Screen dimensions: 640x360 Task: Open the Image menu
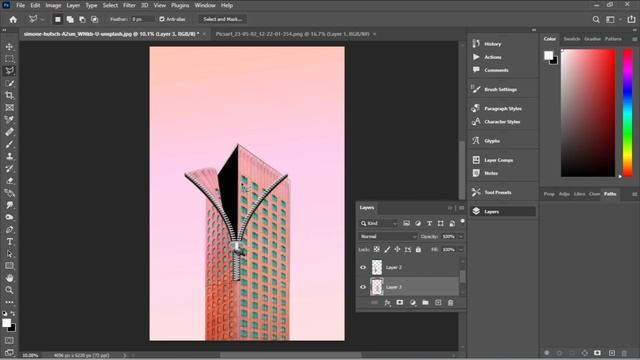[x=53, y=5]
